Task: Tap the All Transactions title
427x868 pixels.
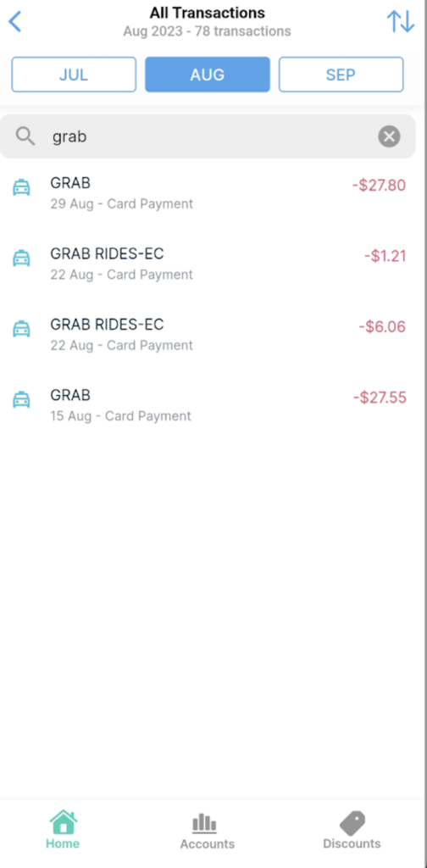Action: pos(208,13)
